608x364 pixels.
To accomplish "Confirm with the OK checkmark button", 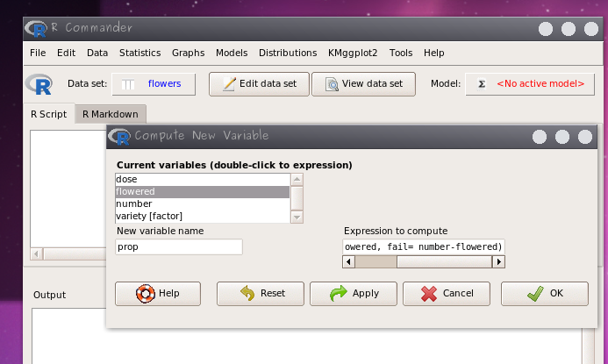I will [x=544, y=293].
